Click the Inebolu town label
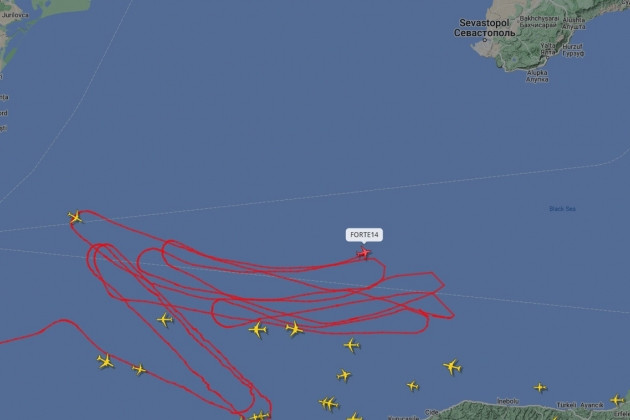The image size is (630, 420). tap(507, 401)
